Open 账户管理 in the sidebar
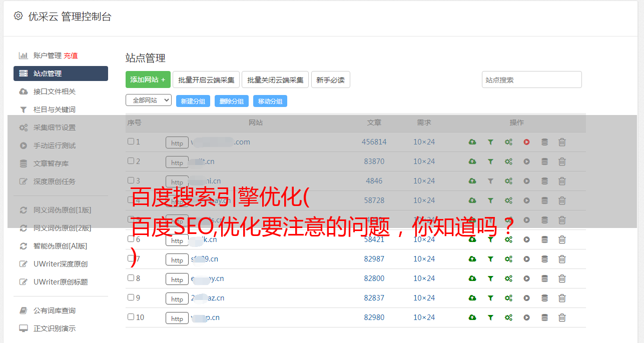The width and height of the screenshot is (644, 343). click(47, 55)
